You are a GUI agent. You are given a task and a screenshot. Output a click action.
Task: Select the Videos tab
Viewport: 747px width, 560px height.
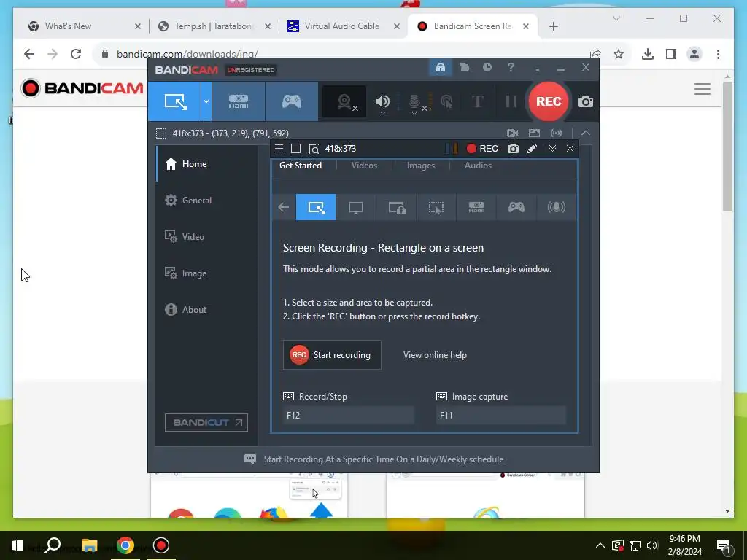364,166
